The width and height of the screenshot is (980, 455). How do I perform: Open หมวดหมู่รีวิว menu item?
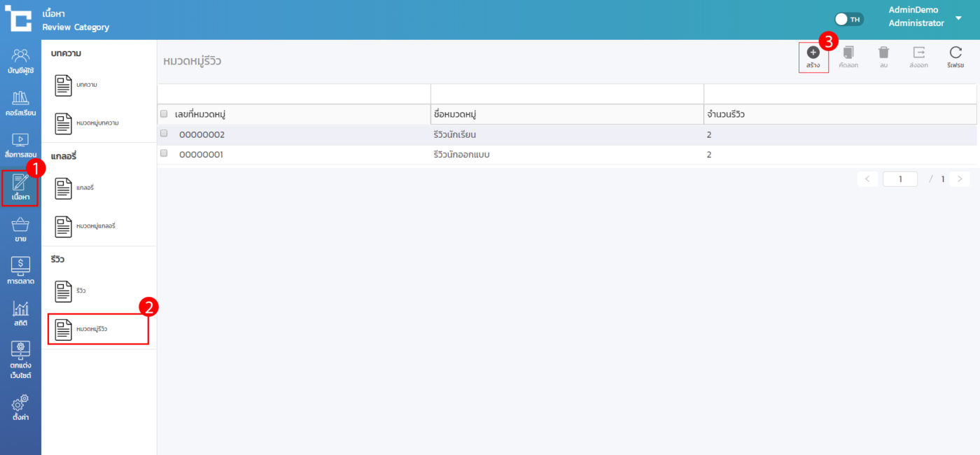(x=98, y=329)
